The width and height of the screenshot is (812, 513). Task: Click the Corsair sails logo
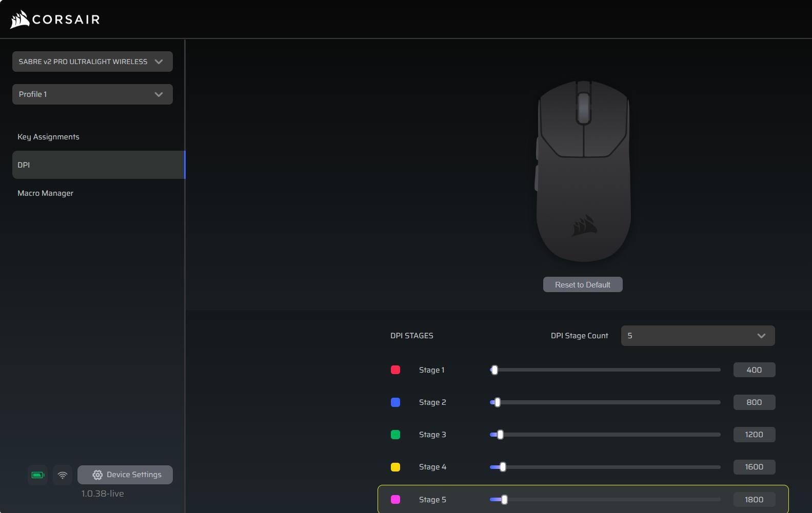tap(19, 19)
